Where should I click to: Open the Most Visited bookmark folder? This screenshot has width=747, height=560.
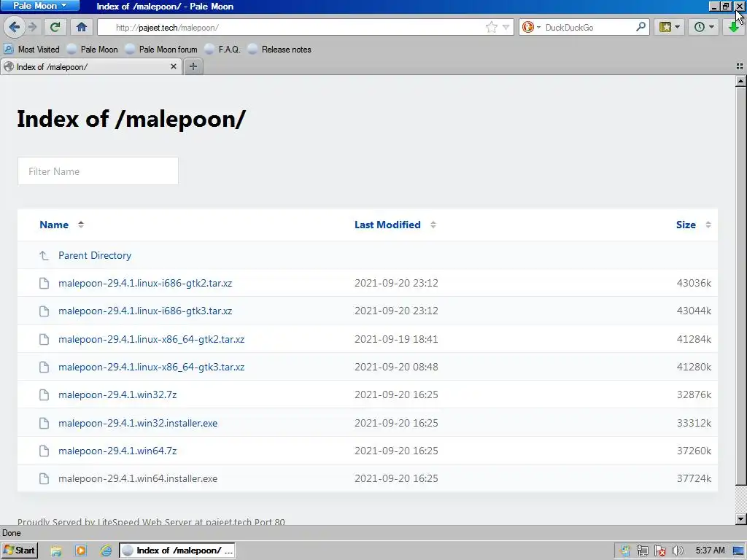[32, 49]
